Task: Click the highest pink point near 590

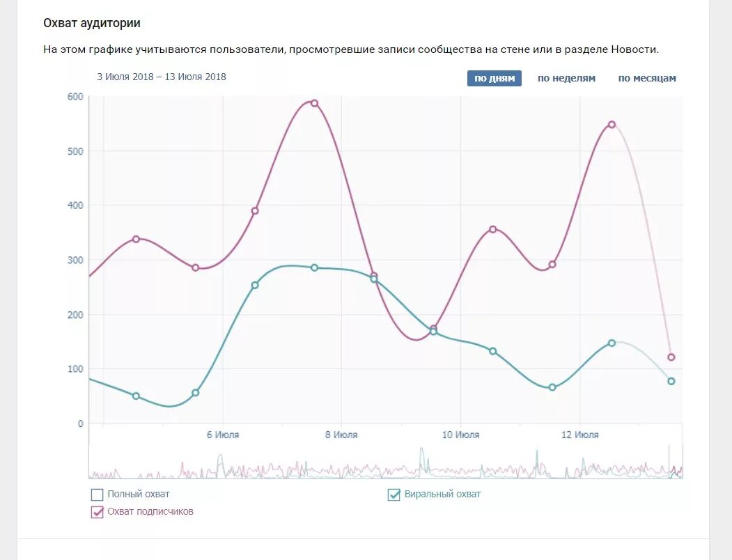Action: (314, 103)
